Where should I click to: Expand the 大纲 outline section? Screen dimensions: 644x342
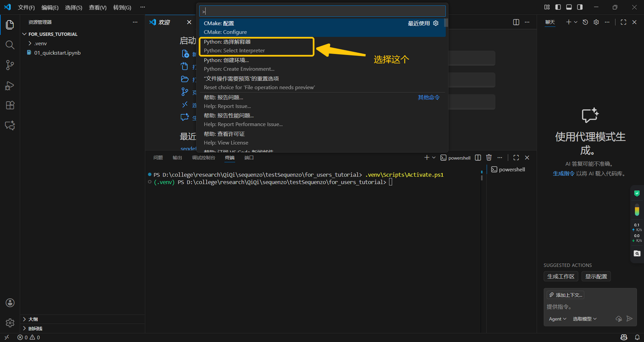coord(33,319)
